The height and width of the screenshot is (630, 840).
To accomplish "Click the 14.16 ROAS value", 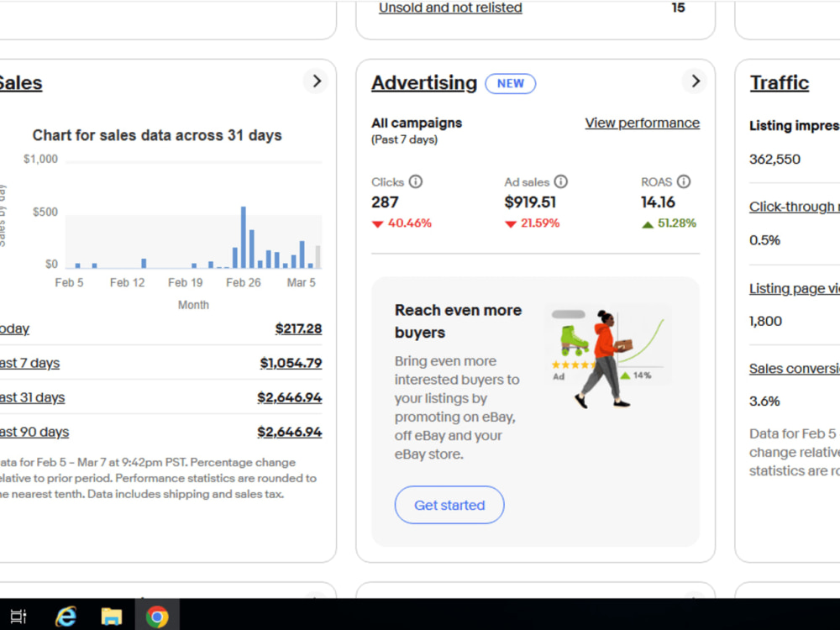I will tap(658, 202).
